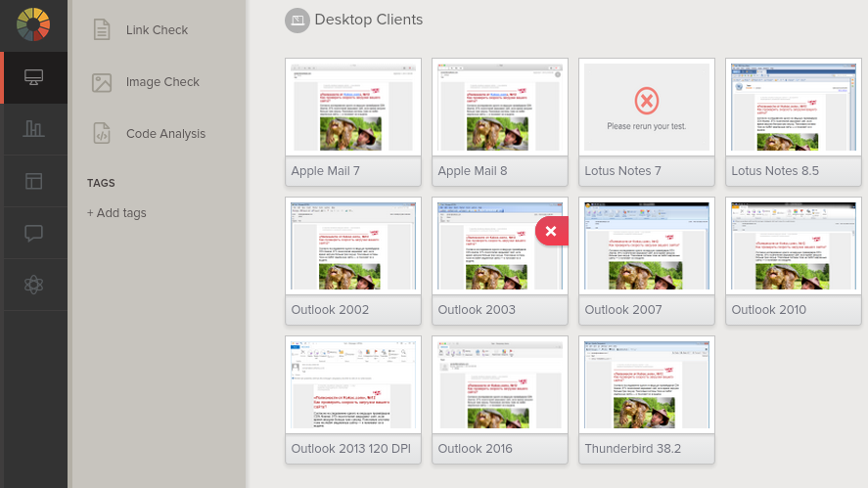Click the colorful wheel logo

(33, 24)
